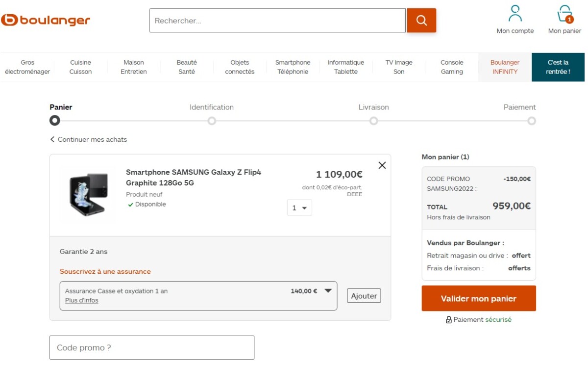Click the 1 109,00€ product price
The height and width of the screenshot is (367, 588).
[x=339, y=174]
